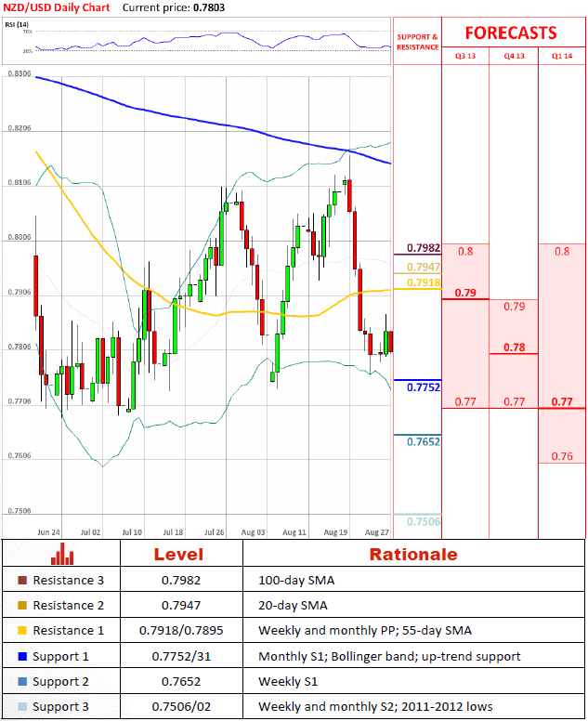Click the 0.7918 resistance level marker
The height and width of the screenshot is (721, 588).
[x=424, y=282]
